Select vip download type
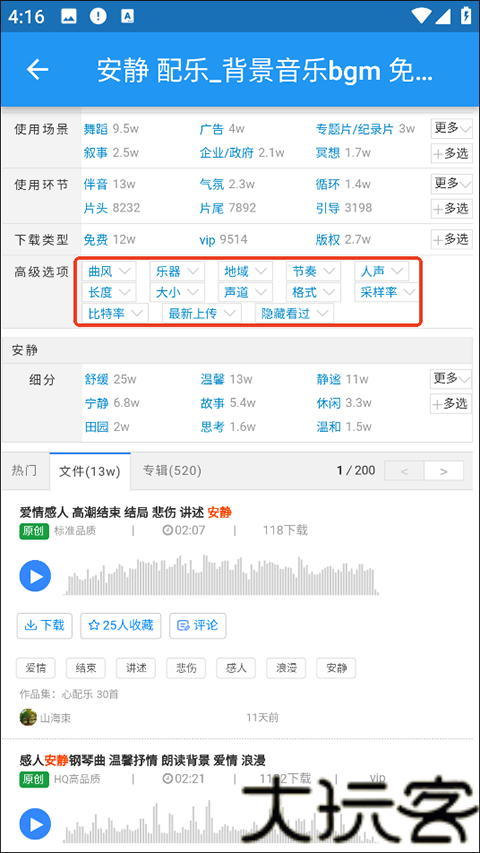Viewport: 480px width, 853px height. click(207, 240)
